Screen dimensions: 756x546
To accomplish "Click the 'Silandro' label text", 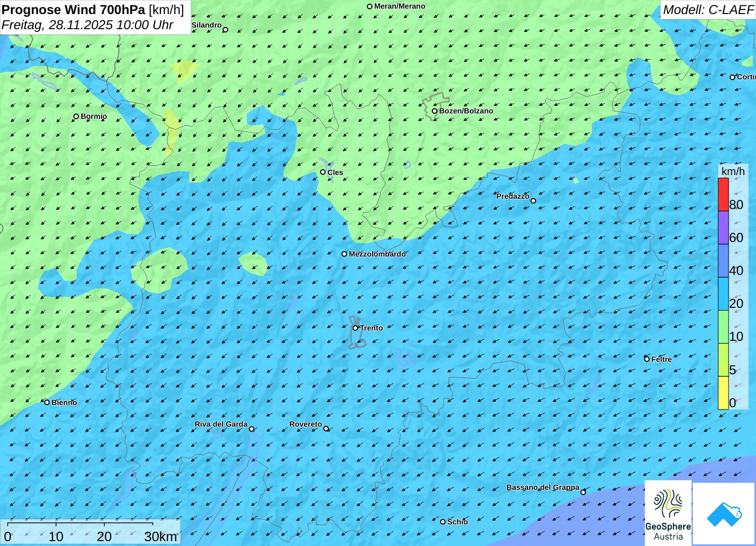I will [206, 25].
